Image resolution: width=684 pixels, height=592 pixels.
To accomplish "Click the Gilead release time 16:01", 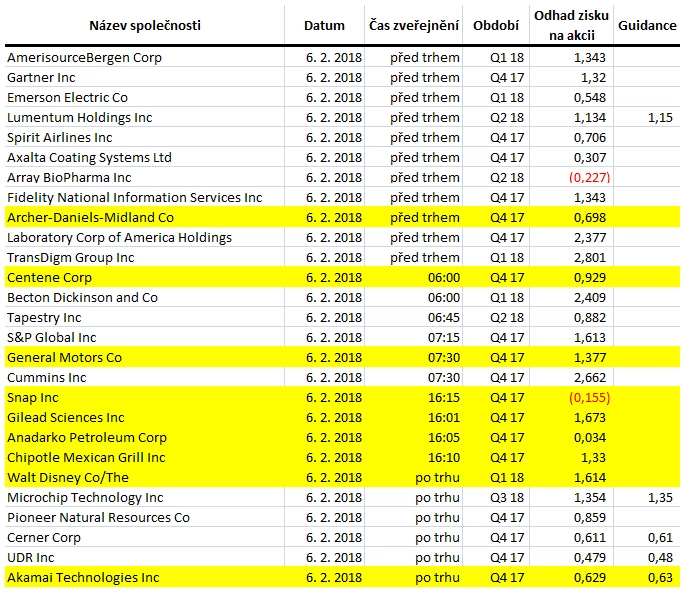I will (444, 418).
